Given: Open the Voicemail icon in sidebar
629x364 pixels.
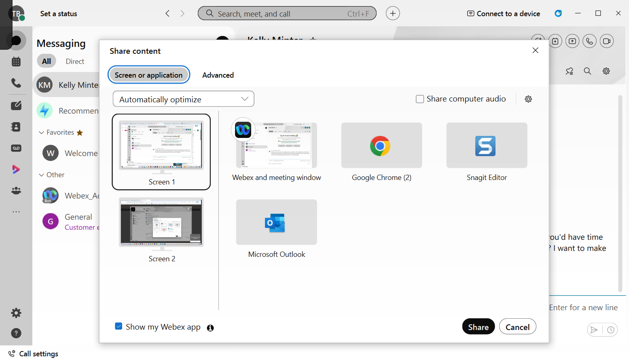Looking at the screenshot, I should point(16,148).
